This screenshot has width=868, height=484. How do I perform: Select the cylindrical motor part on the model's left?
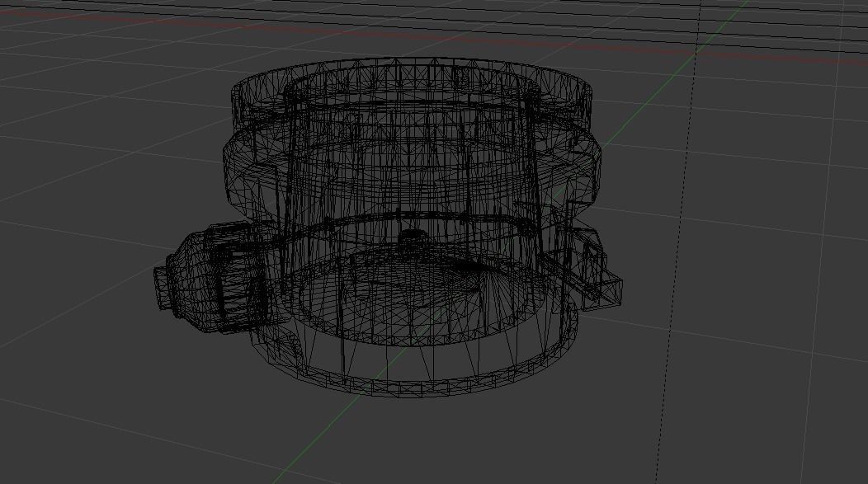pos(213,276)
